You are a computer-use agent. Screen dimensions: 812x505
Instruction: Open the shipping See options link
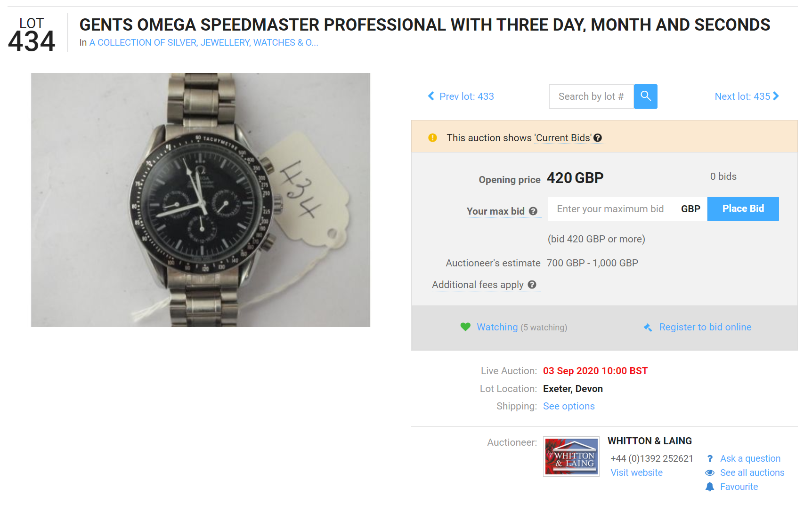568,406
